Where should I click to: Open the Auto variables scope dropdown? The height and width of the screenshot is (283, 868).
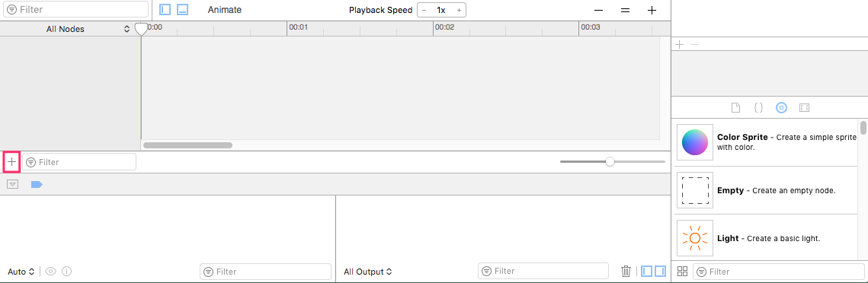pos(21,272)
